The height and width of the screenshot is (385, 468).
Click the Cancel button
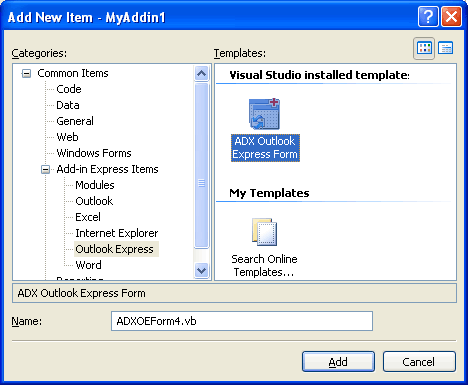click(419, 362)
